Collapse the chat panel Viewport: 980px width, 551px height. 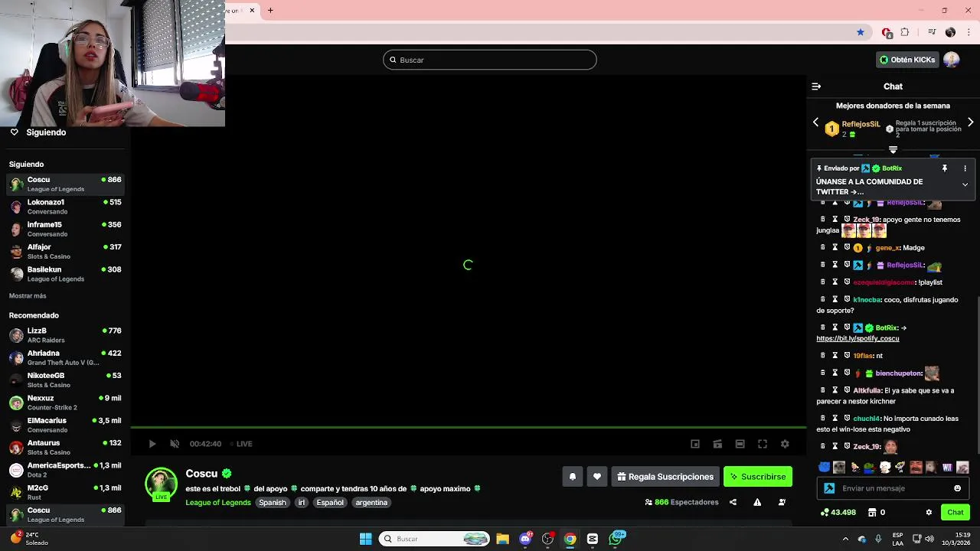pos(816,86)
